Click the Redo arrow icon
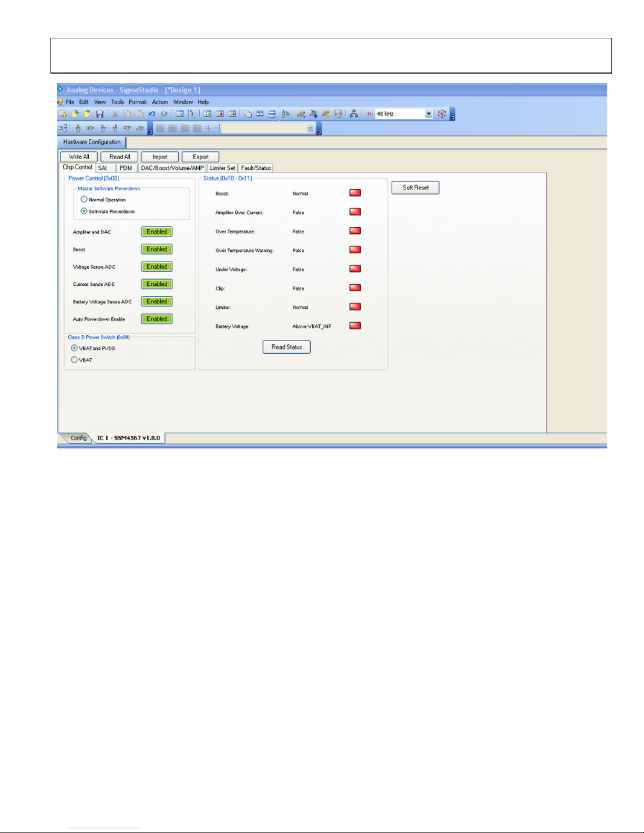Viewport: 644px width, 833px height. coord(164,114)
